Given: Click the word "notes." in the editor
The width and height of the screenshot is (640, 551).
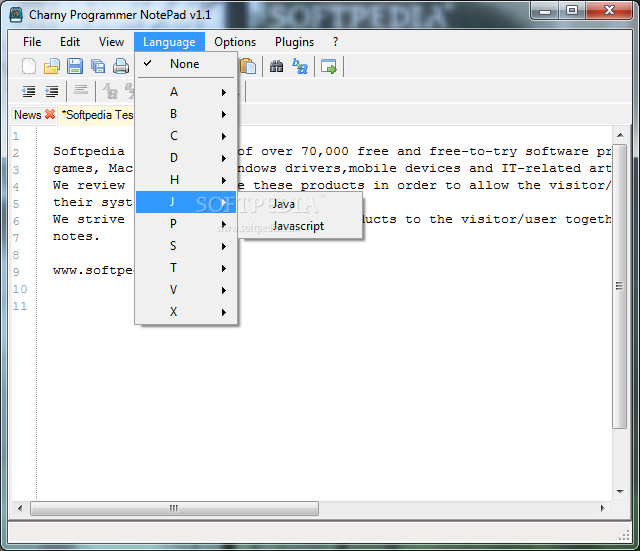Looking at the screenshot, I should click(x=76, y=236).
